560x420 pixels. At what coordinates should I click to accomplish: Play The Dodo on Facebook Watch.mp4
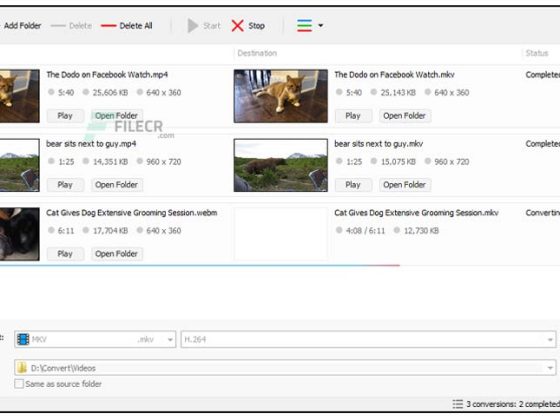(65, 116)
